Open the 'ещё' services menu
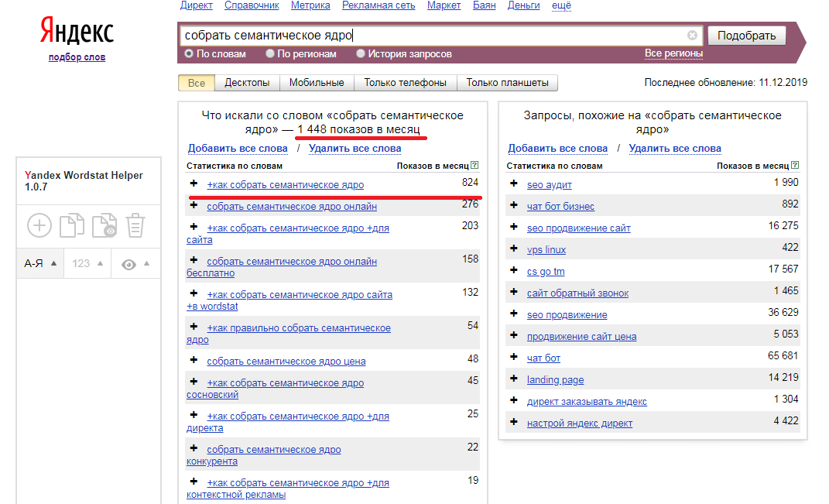The width and height of the screenshot is (829, 504). (x=561, y=5)
